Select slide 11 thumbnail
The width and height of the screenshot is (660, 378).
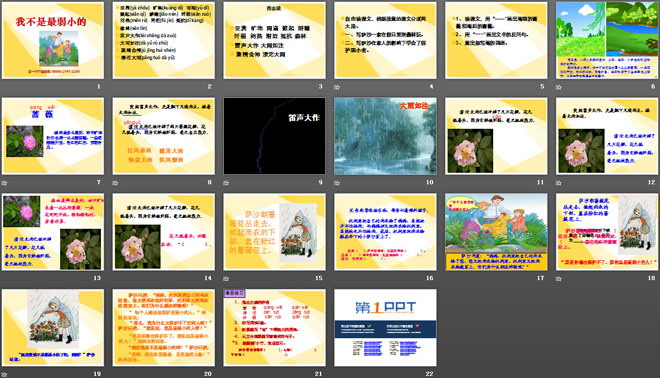pos(496,136)
